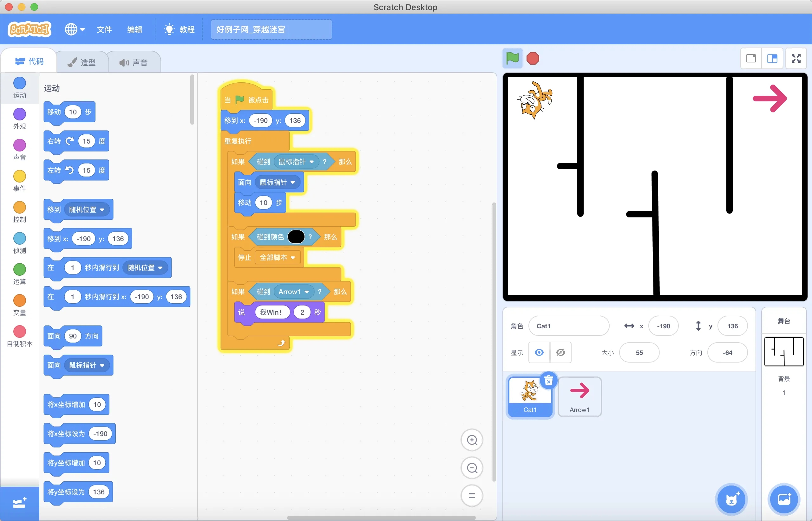The image size is (812, 521).
Task: Open the Arrow1 dropdown in touching block
Action: click(x=306, y=292)
